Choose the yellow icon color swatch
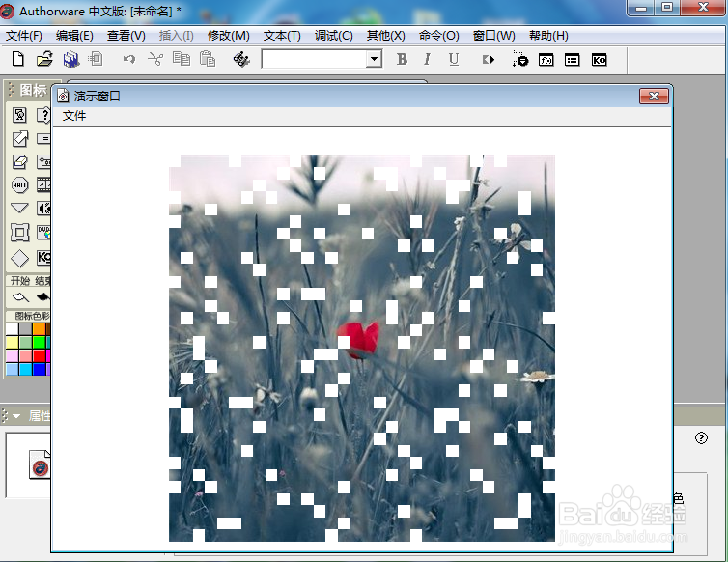The width and height of the screenshot is (728, 562). [x=13, y=342]
